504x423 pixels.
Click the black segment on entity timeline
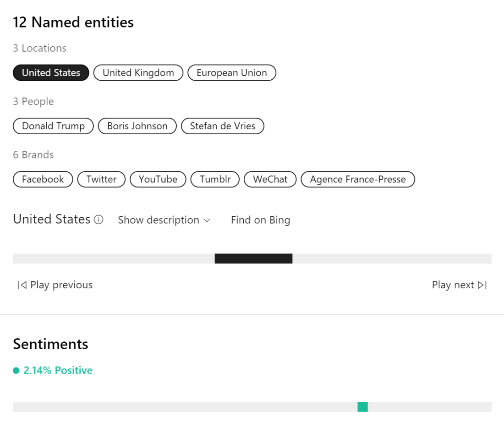click(253, 258)
